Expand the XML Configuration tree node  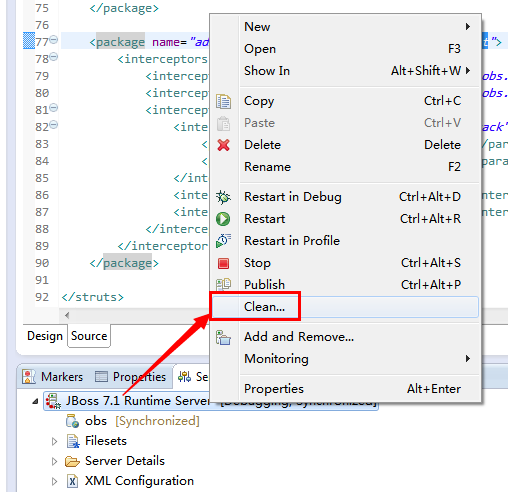tap(54, 481)
